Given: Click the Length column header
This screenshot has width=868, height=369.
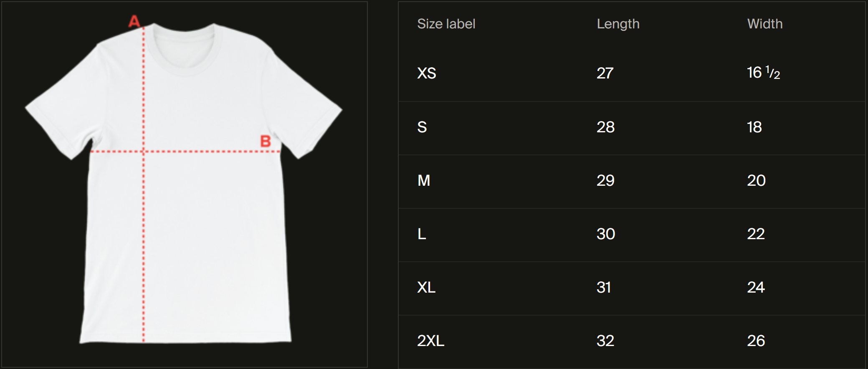Looking at the screenshot, I should coord(618,24).
